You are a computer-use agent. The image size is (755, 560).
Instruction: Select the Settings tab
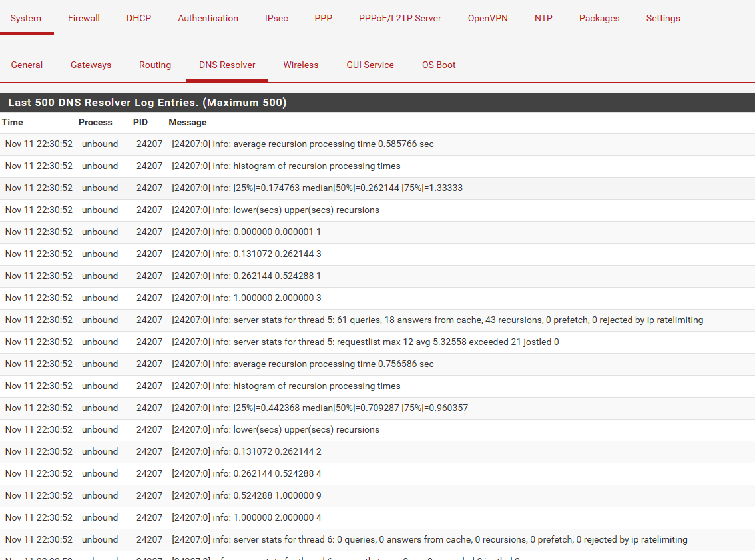coord(663,18)
